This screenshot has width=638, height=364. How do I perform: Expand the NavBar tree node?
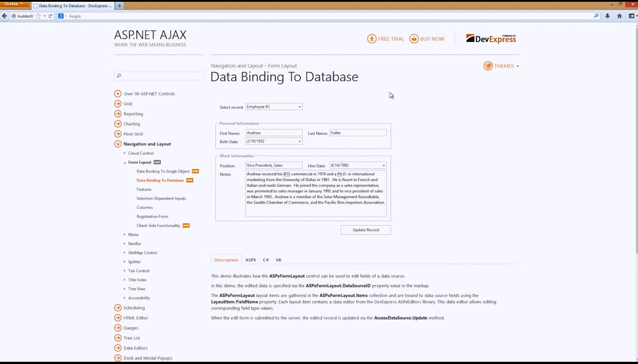point(124,244)
